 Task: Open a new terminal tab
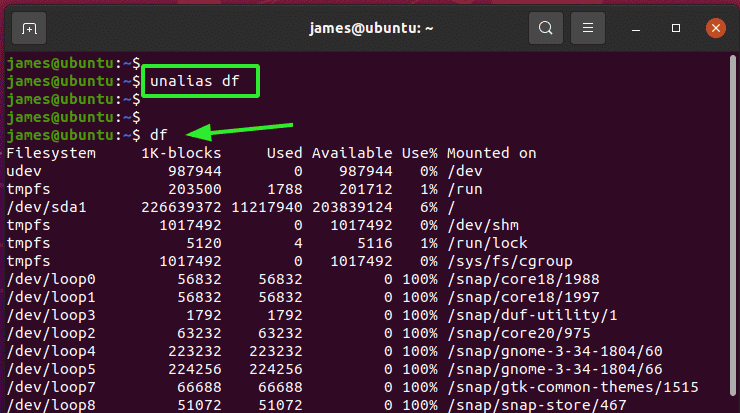(29, 28)
